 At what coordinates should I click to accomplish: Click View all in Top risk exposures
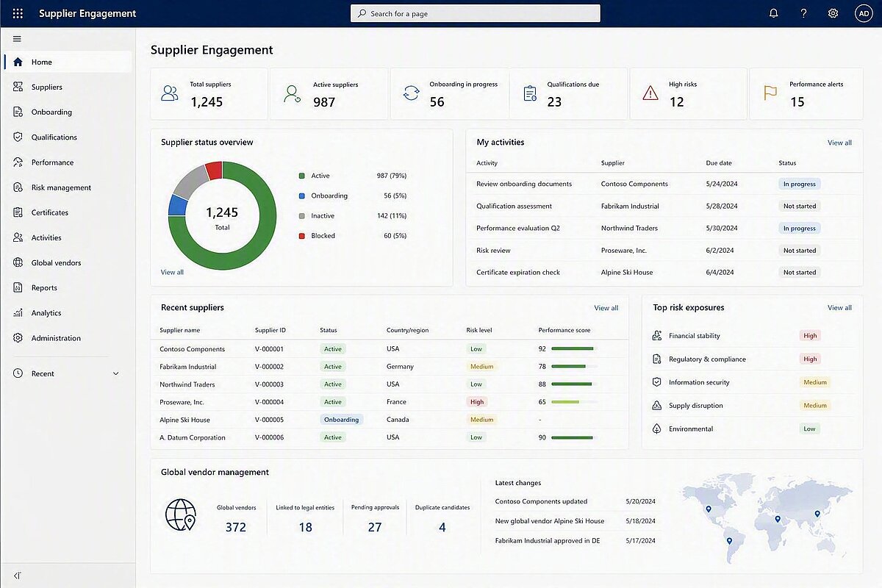[839, 308]
